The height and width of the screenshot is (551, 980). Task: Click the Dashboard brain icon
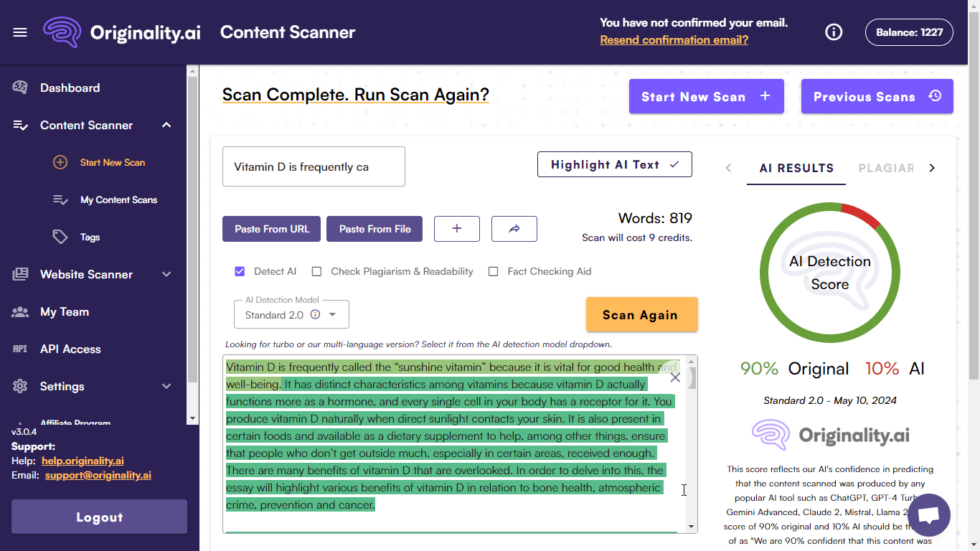click(x=20, y=88)
